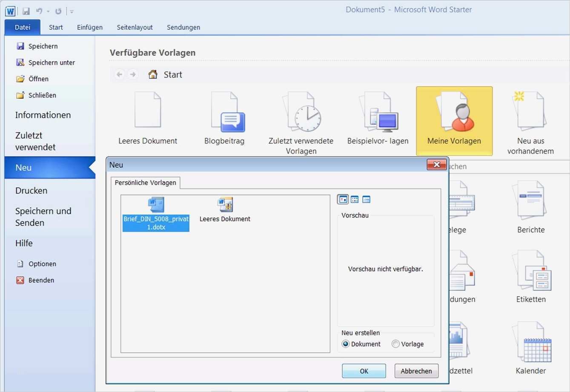
Task: Click OK in the Neu dialog
Action: point(364,371)
